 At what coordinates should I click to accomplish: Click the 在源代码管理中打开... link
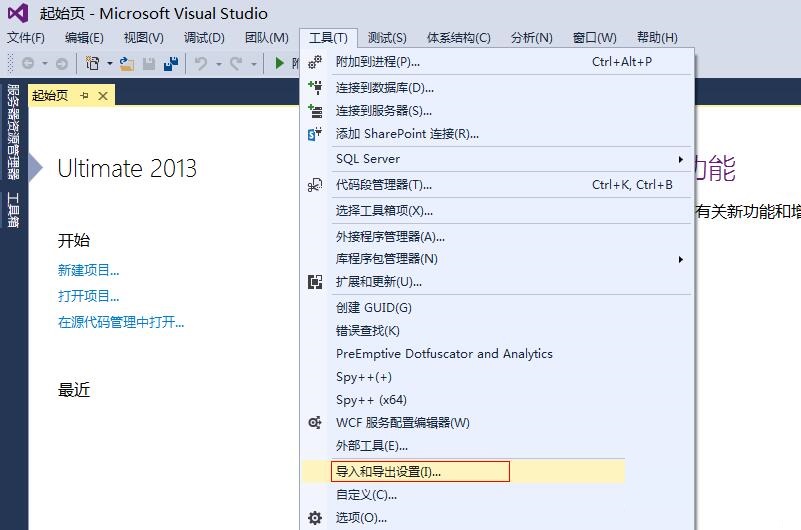(121, 322)
